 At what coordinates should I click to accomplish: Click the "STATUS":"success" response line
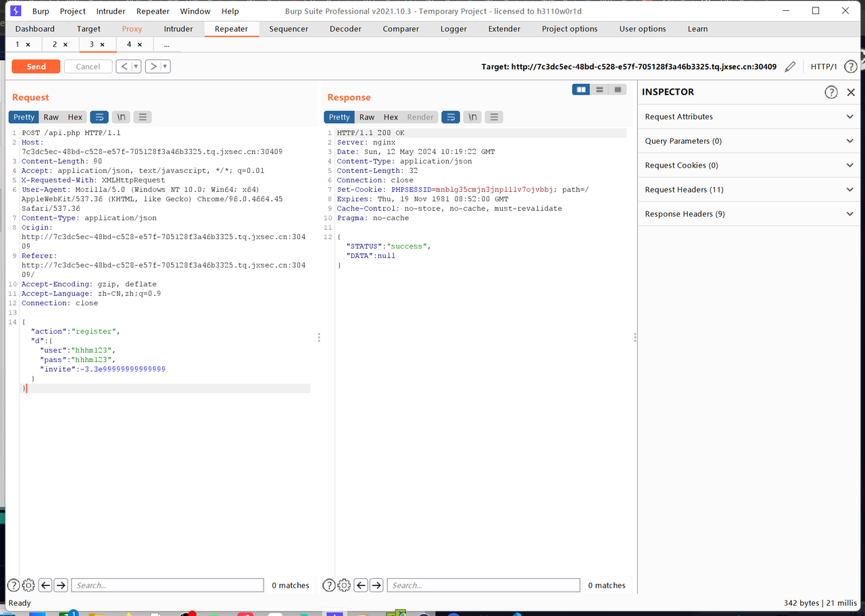click(x=388, y=247)
